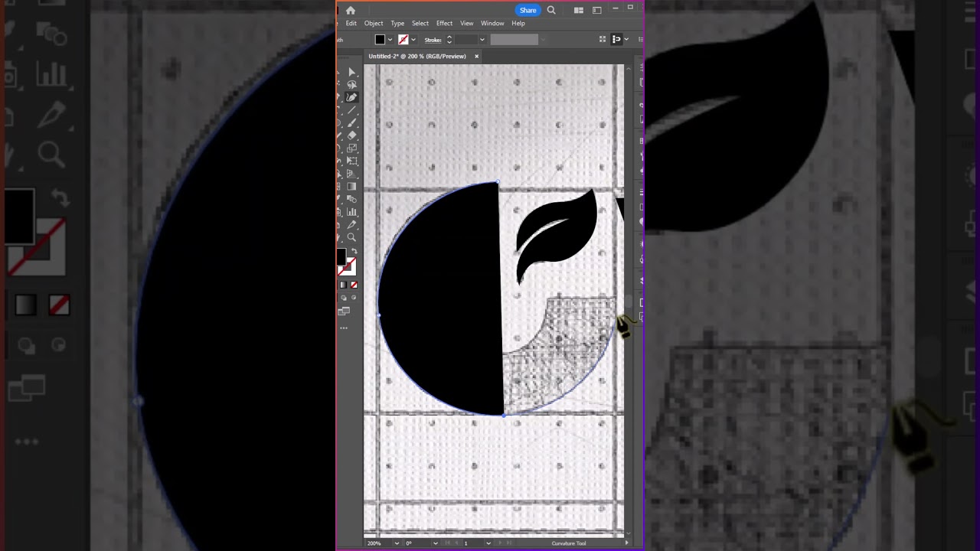Select the Blend tool
This screenshot has width=980, height=551.
pyautogui.click(x=351, y=199)
